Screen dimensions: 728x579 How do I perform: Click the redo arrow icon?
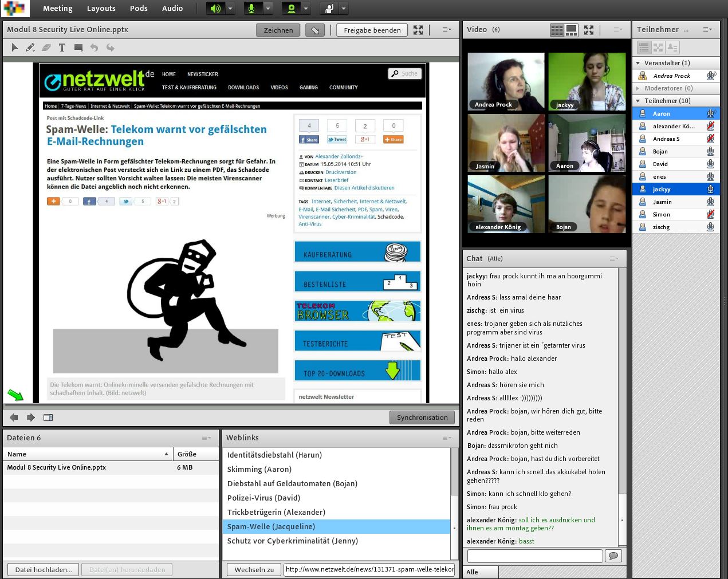pyautogui.click(x=110, y=48)
